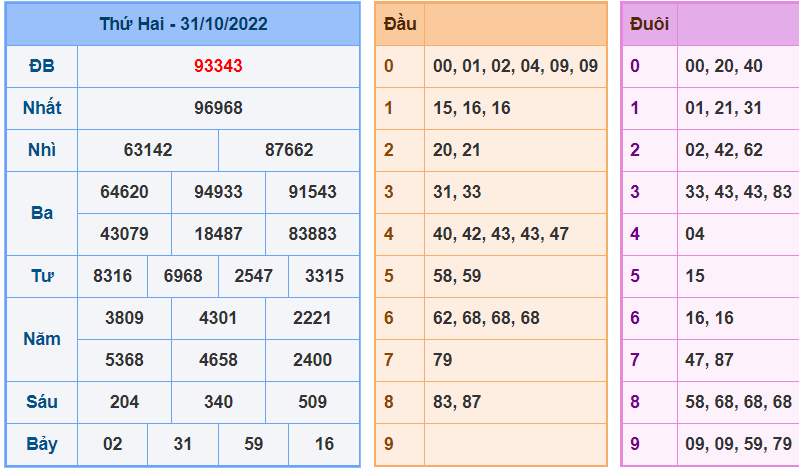Select Đuôi values '09, 09, 59, 79'
This screenshot has width=799, height=468.
(738, 444)
